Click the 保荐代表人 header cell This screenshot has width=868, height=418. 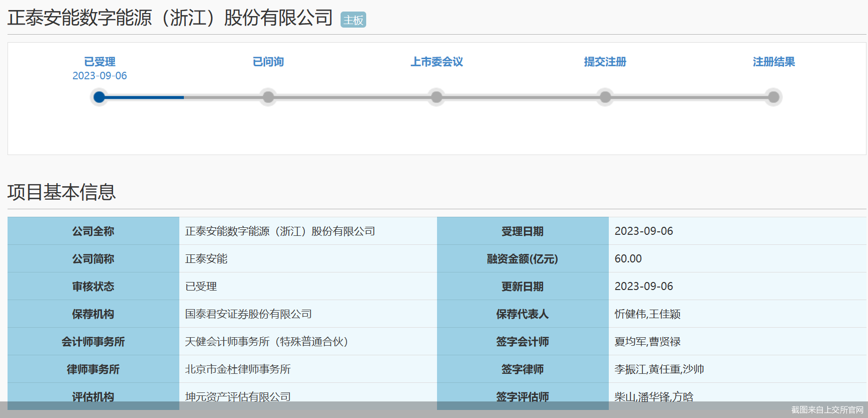(x=523, y=314)
